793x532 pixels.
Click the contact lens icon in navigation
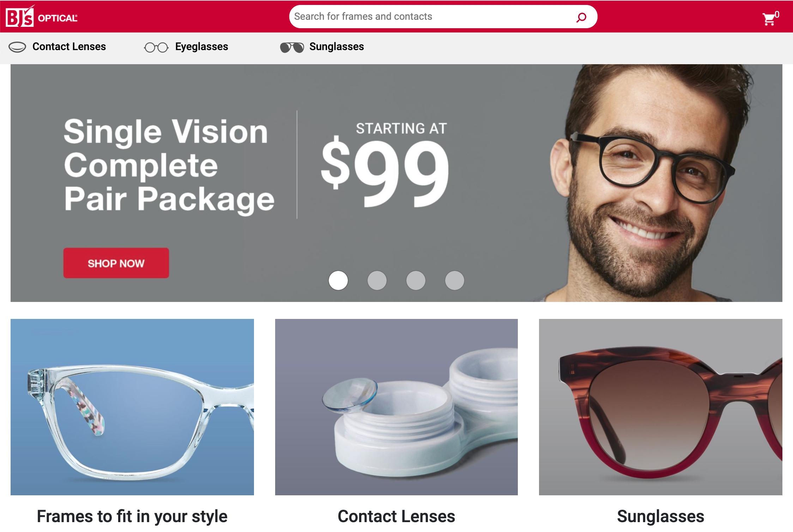click(17, 47)
